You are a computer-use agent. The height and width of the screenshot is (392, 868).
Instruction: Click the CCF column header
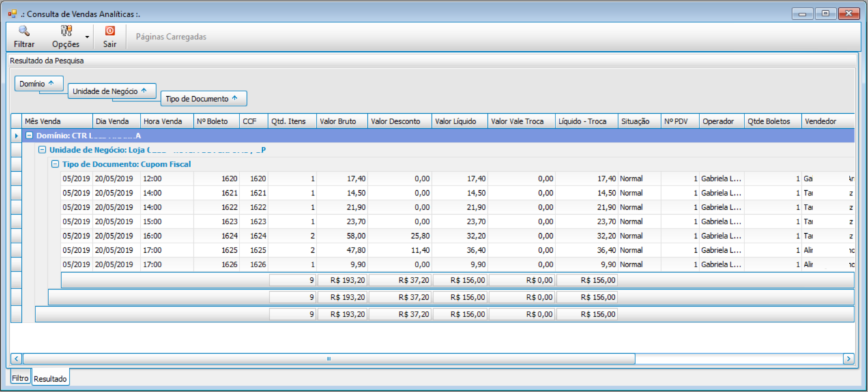pos(253,121)
